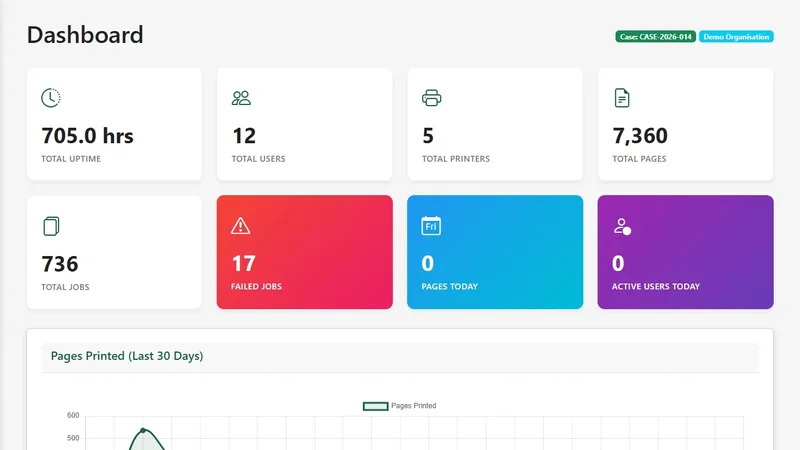Click the 0 value on Pages Today card
Viewport: 800px width, 450px height.
[428, 263]
